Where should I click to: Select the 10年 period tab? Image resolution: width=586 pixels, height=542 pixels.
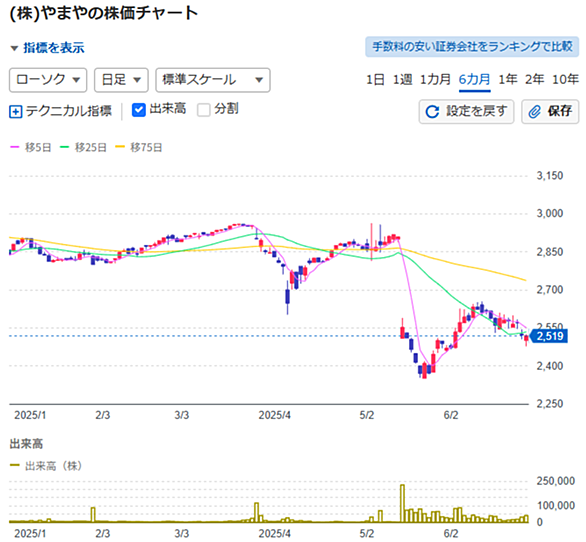[x=565, y=79]
